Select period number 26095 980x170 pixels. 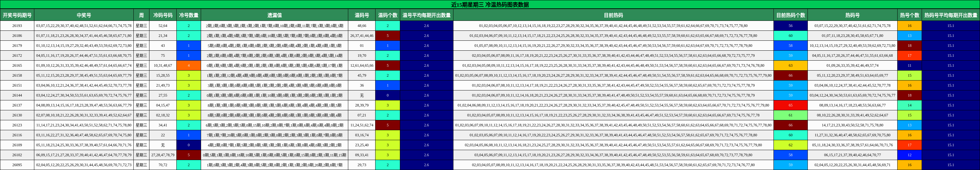[17, 165]
